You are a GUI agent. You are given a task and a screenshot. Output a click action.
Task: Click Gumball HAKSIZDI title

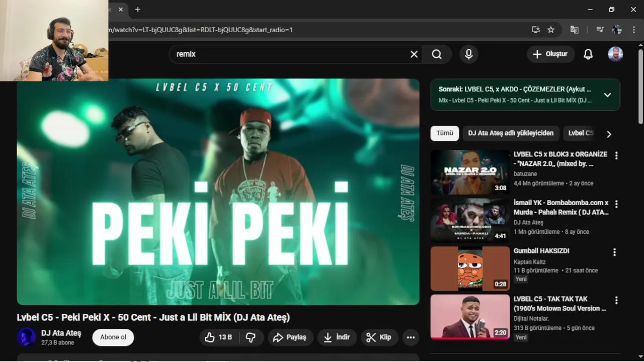point(541,251)
